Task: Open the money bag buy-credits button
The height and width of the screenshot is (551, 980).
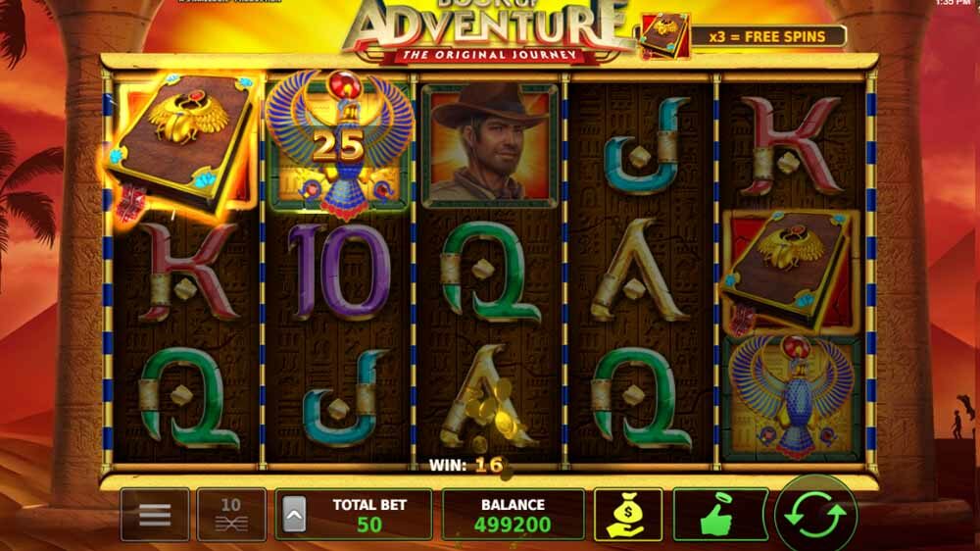Action: 628,514
